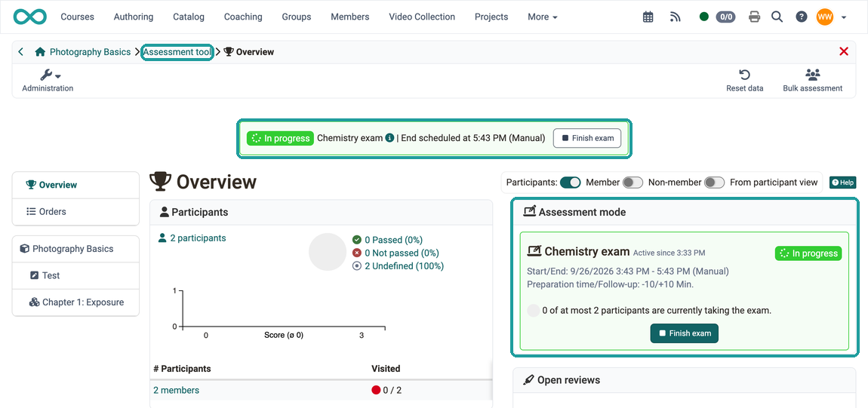Toggle the Participants switch
868x408 pixels.
click(570, 183)
